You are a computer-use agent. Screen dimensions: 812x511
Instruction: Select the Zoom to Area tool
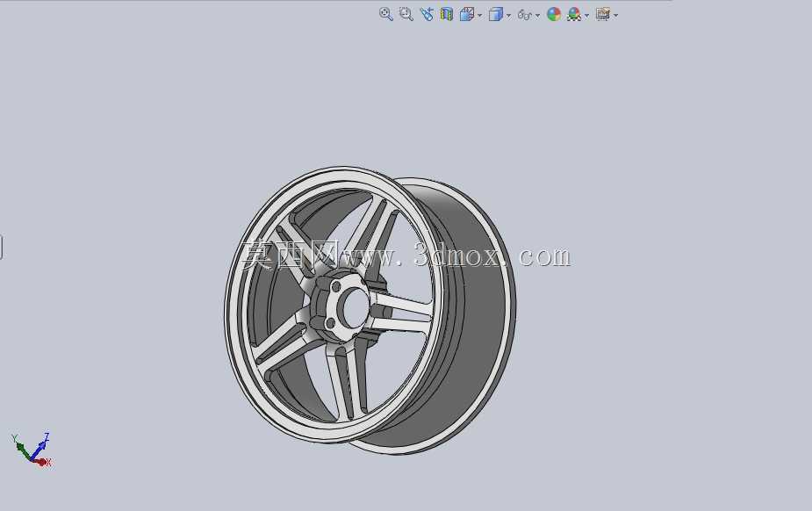(x=406, y=15)
